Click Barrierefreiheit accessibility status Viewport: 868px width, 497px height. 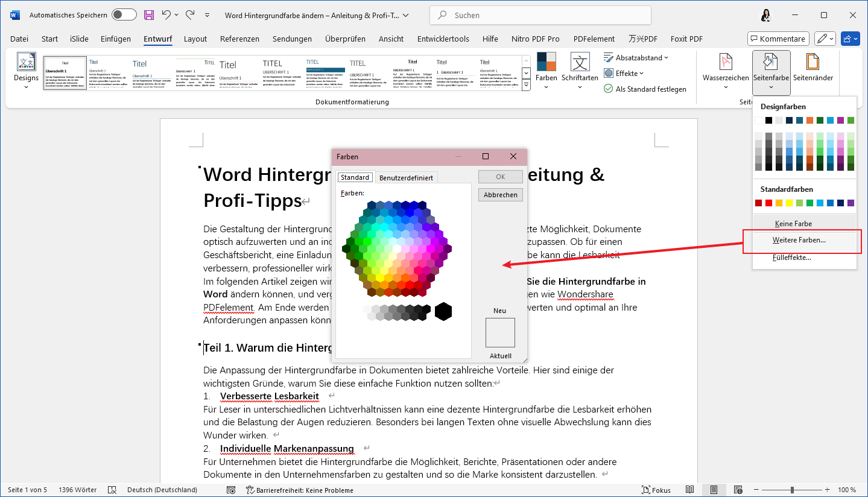click(300, 490)
